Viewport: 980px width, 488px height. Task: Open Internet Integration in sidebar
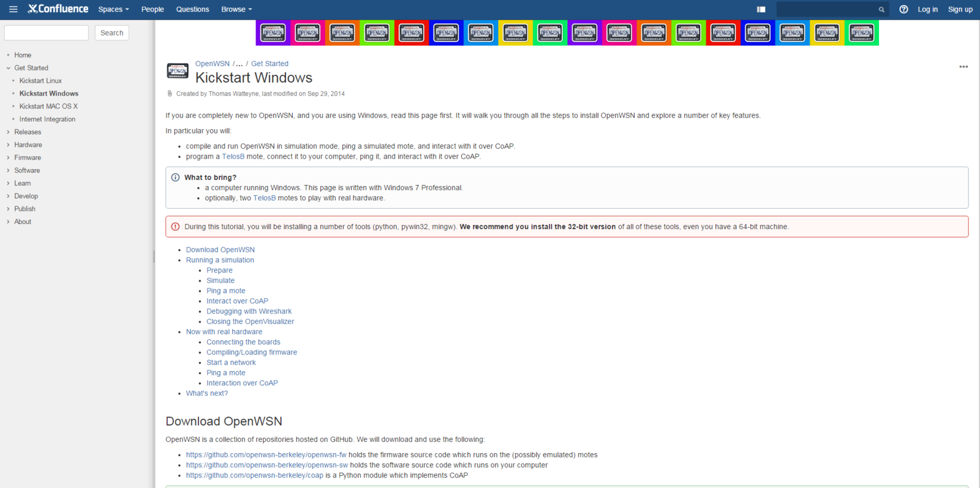click(47, 119)
